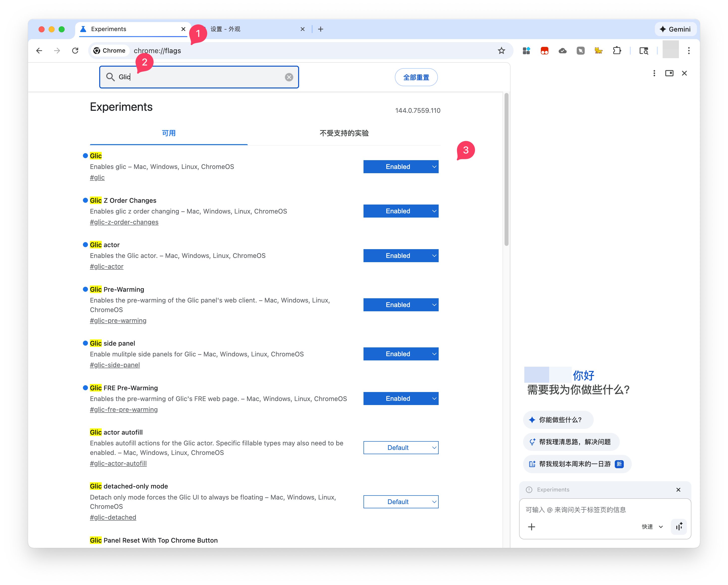This screenshot has height=585, width=728.
Task: Close the Gemini side panel
Action: (684, 73)
